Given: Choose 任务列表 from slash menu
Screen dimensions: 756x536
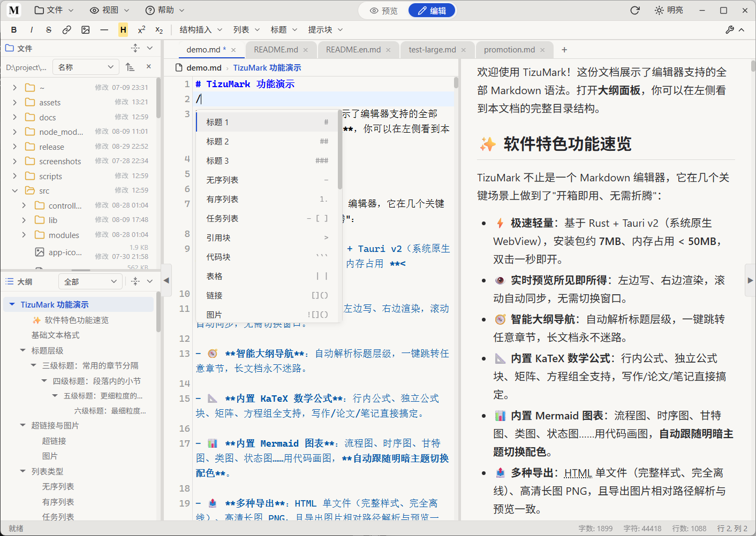Looking at the screenshot, I should click(267, 218).
